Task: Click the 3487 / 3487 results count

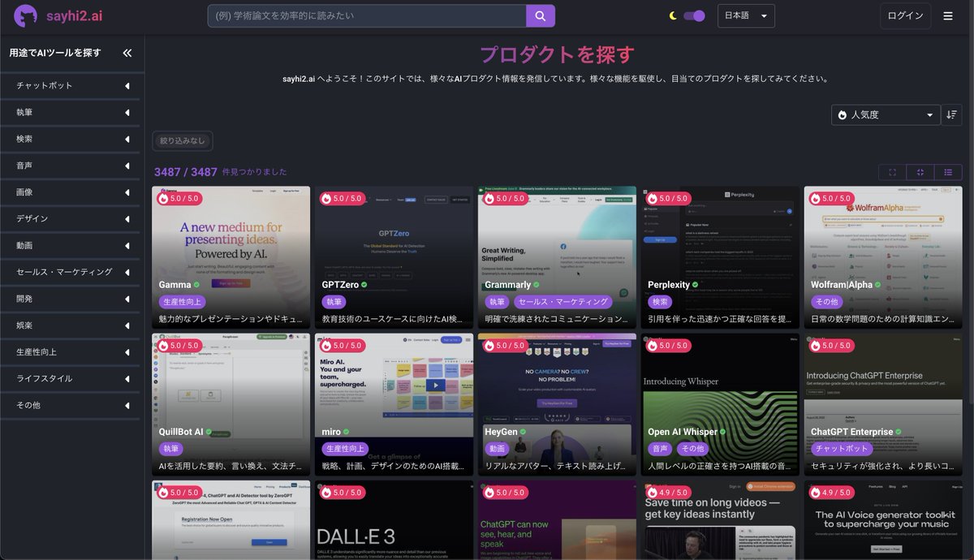Action: (x=186, y=172)
